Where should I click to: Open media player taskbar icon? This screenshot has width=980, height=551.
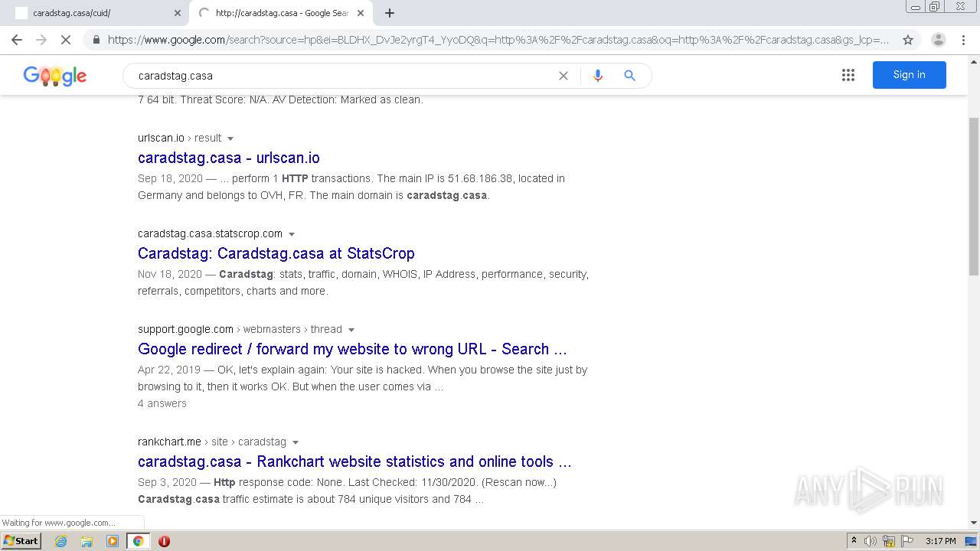click(x=113, y=541)
